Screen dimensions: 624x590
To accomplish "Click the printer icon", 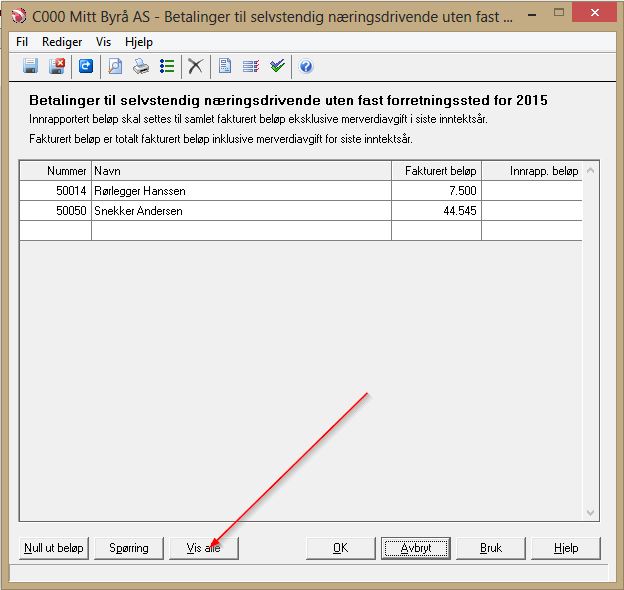I will click(x=141, y=66).
